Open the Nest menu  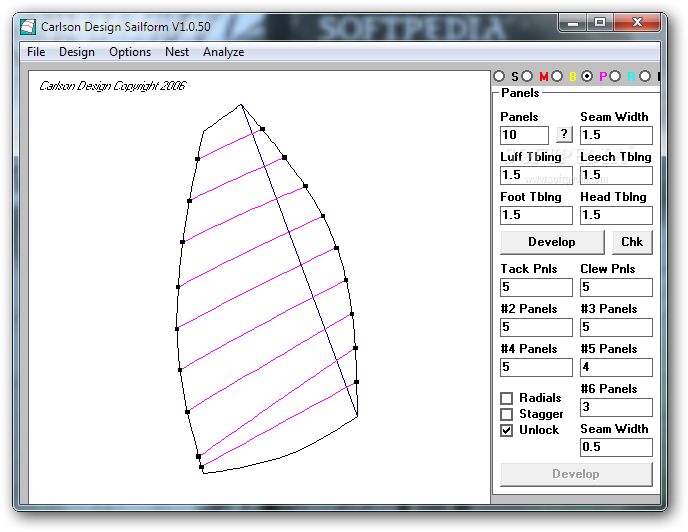(177, 52)
